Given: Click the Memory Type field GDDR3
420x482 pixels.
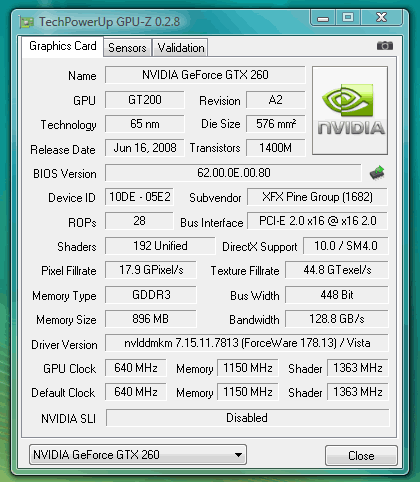Looking at the screenshot, I should [151, 295].
